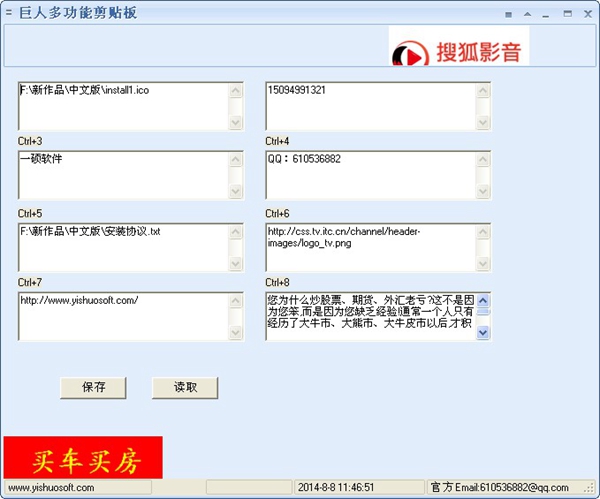The image size is (600, 499).
Task: Minimize the clipboard window
Action: 547,13
